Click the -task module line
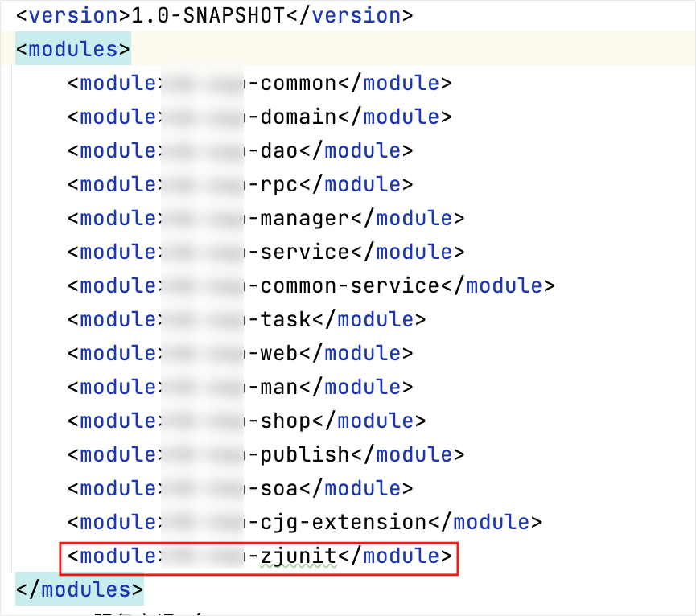This screenshot has width=696, height=616. pos(247,319)
